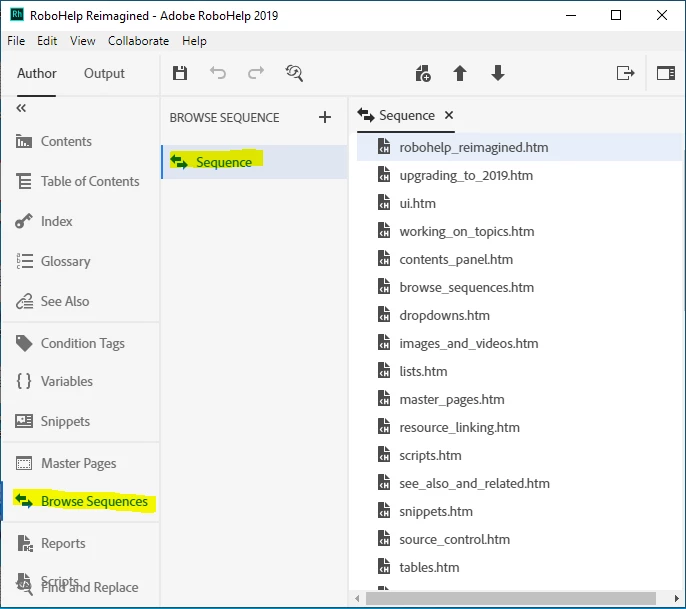Open Find and Replace magnifier toolbar icon
Viewport: 686px width, 609px height.
pyautogui.click(x=294, y=73)
